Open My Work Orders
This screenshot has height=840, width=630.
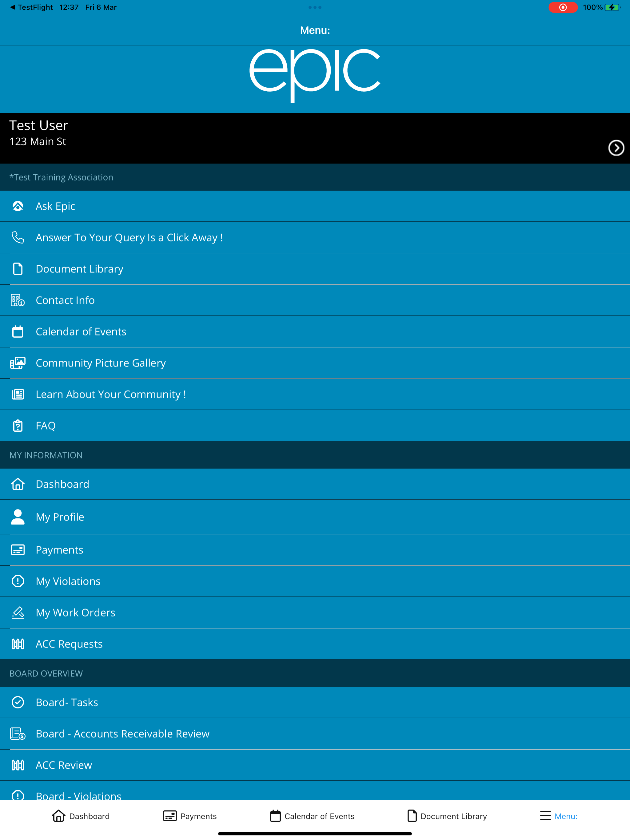315,612
